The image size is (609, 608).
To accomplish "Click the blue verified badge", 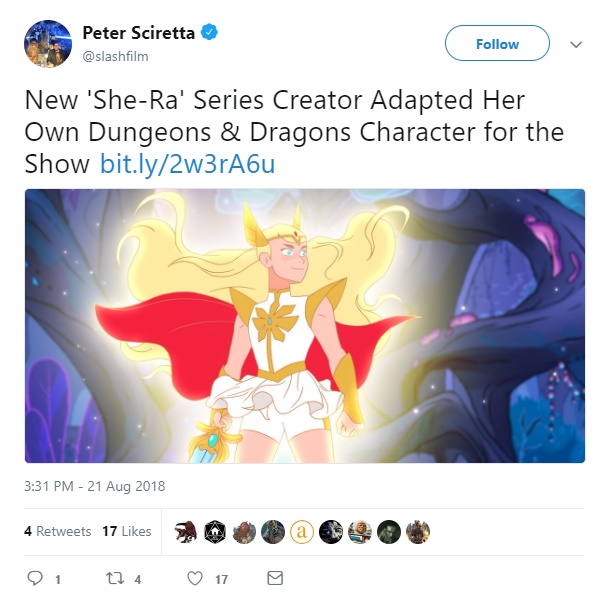I will 209,32.
